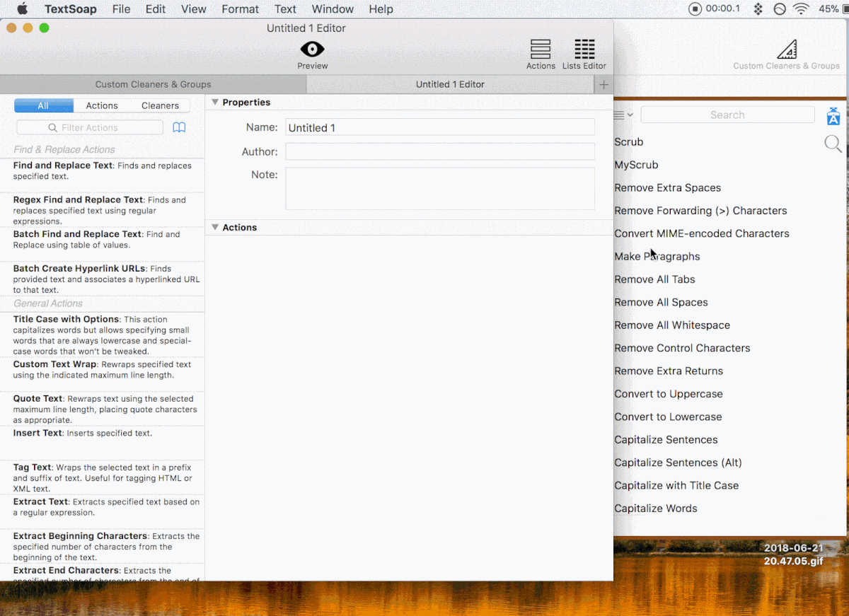Select Title Case with Options action
The height and width of the screenshot is (616, 849).
coord(102,335)
